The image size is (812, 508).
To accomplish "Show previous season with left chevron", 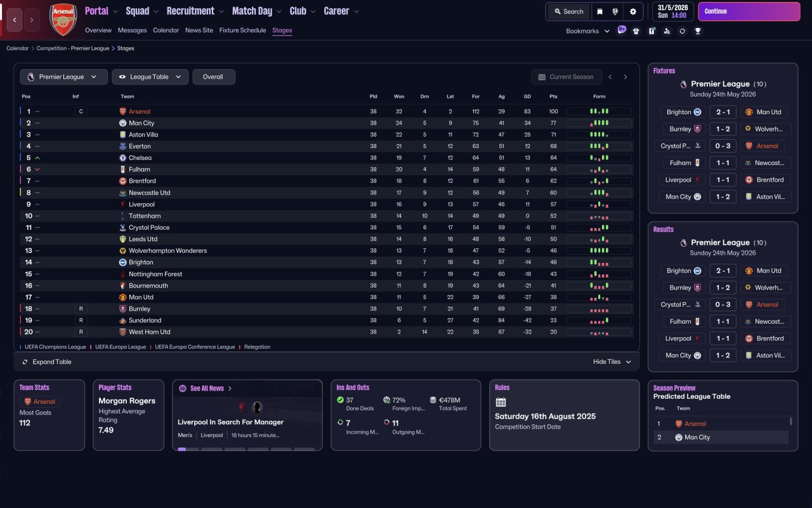I will (610, 77).
